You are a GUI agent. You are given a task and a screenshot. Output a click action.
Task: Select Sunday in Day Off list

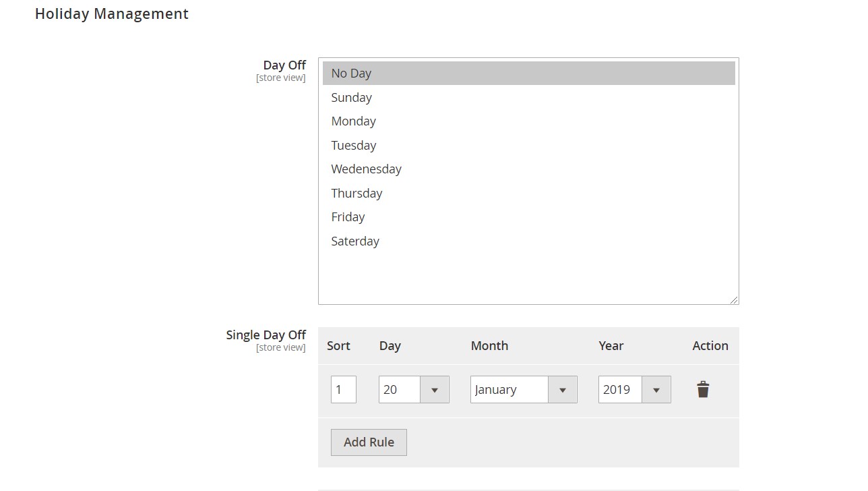pos(528,98)
